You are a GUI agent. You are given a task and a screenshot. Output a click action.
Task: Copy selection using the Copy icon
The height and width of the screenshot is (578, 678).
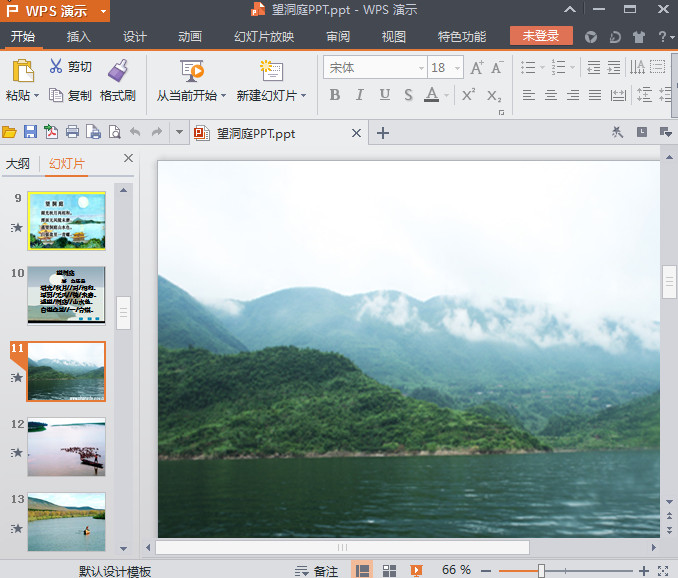(56, 95)
